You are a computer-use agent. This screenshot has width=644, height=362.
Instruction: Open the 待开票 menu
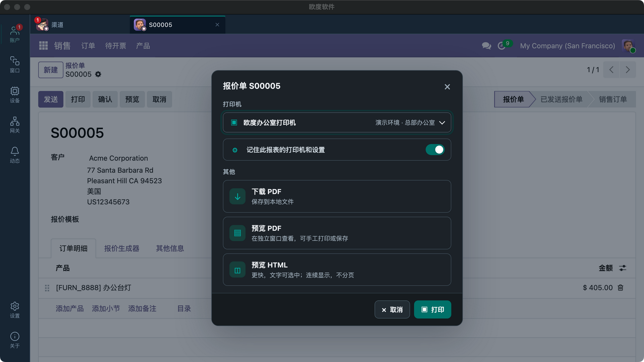click(x=116, y=46)
